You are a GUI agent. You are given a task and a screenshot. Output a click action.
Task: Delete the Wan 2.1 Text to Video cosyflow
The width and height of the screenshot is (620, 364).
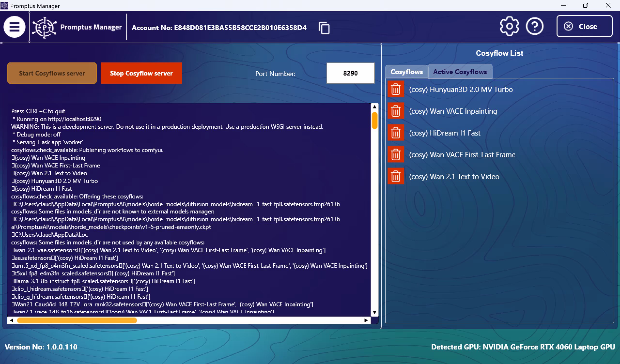395,176
